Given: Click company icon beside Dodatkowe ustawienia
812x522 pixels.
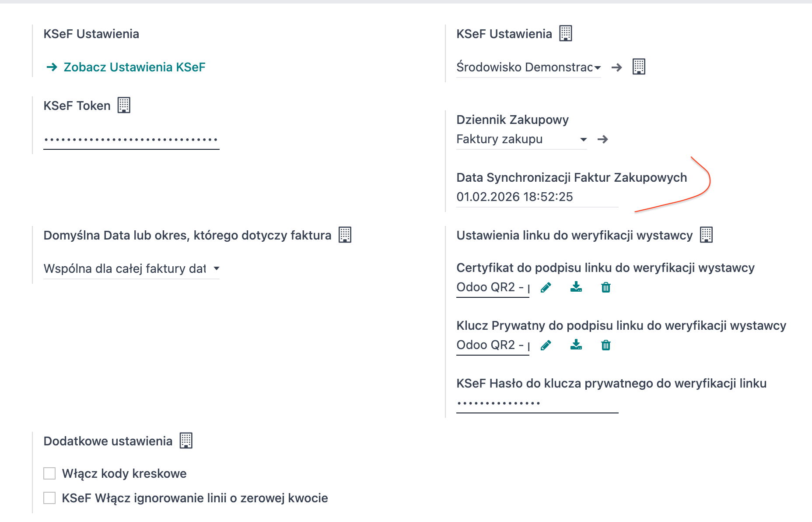Looking at the screenshot, I should [186, 441].
